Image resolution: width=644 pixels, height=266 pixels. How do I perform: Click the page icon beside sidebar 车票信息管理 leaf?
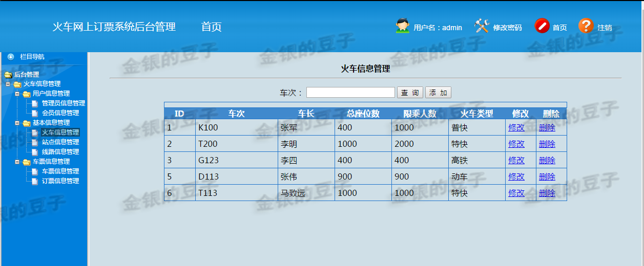(x=35, y=172)
